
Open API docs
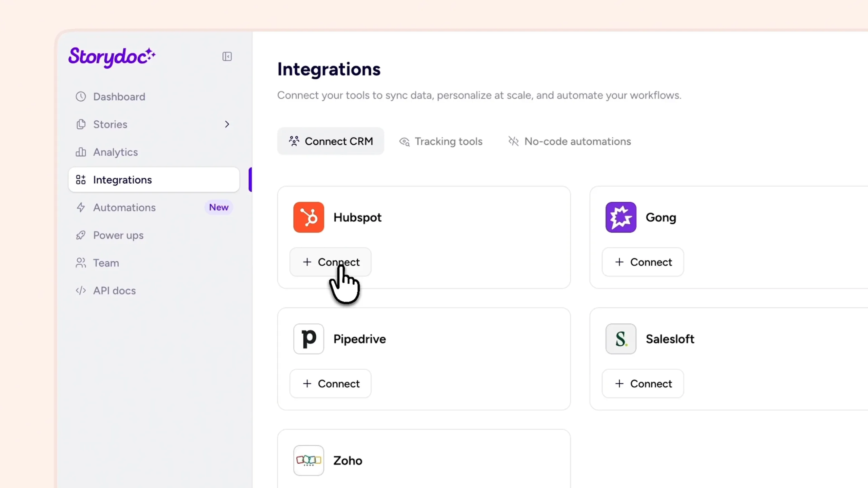pos(154,291)
